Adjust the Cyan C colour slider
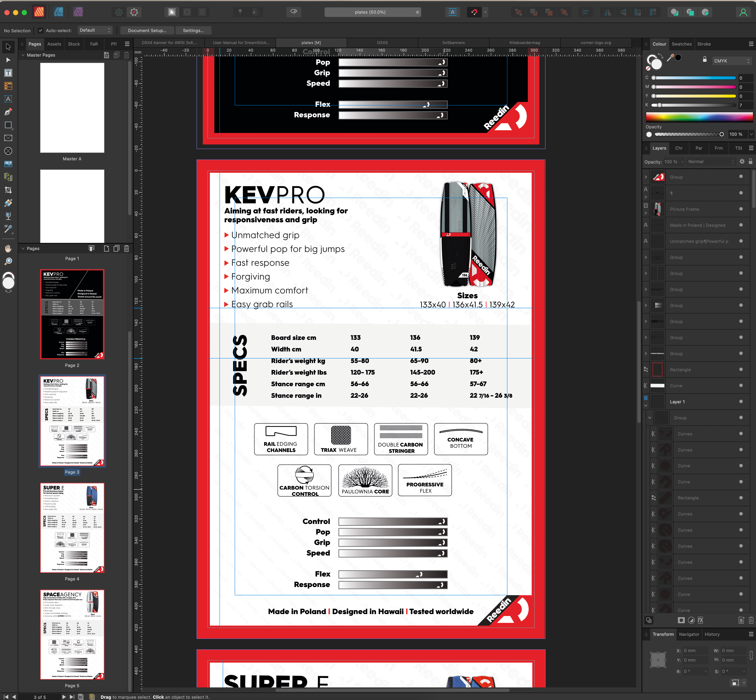The width and height of the screenshot is (756, 700). pos(694,78)
